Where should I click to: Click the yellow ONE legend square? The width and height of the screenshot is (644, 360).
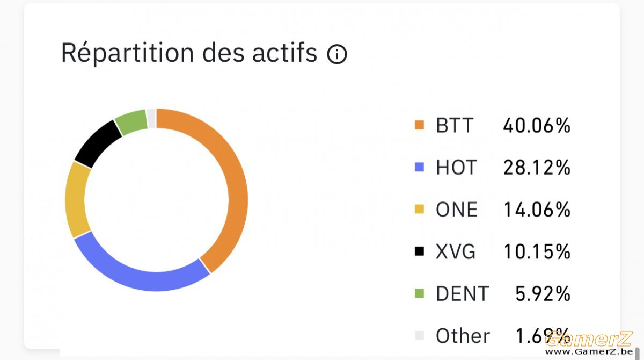click(x=420, y=210)
